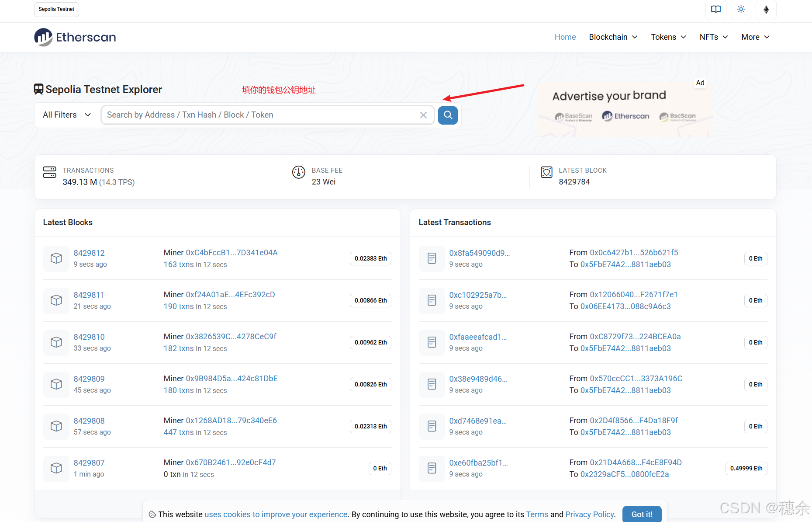Open the All Filters dropdown

click(x=67, y=115)
